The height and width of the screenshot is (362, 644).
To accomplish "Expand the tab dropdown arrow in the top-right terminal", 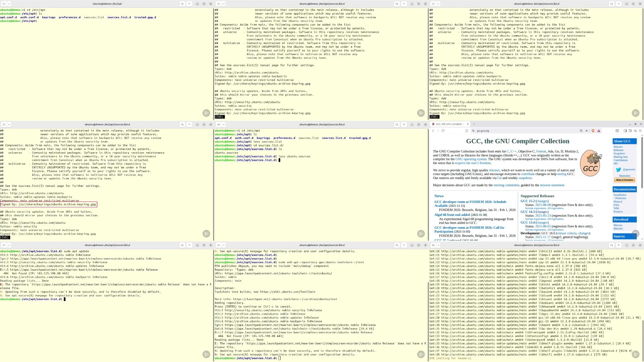I will tap(438, 4).
